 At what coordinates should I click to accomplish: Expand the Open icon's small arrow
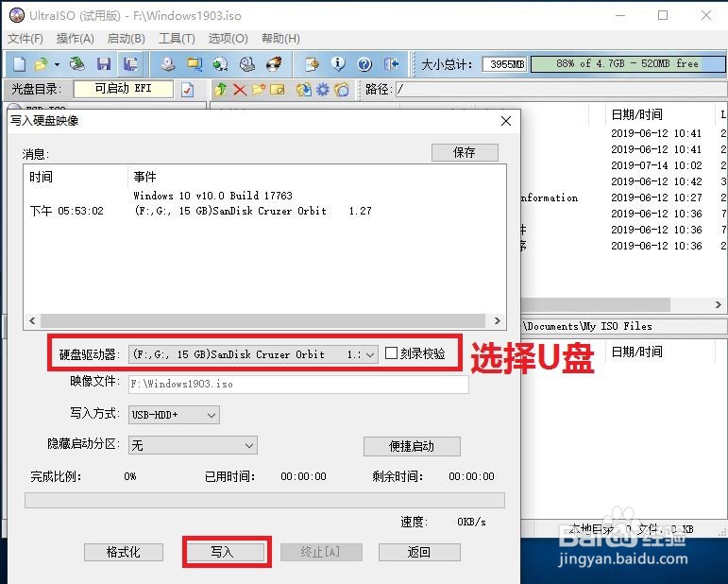coord(57,64)
